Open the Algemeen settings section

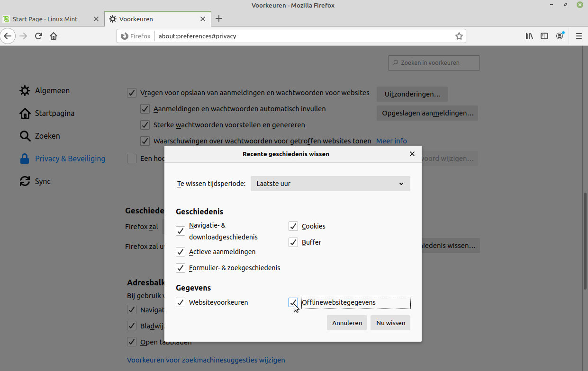coord(52,90)
